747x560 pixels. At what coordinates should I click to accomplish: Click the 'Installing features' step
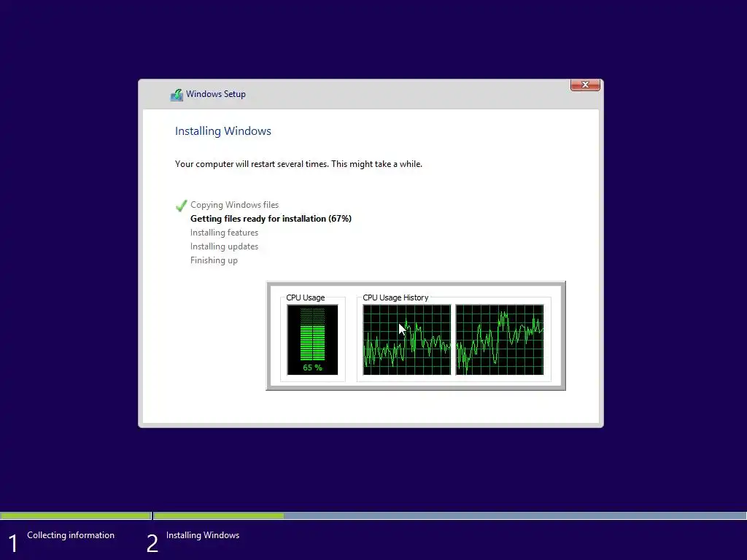coord(224,233)
